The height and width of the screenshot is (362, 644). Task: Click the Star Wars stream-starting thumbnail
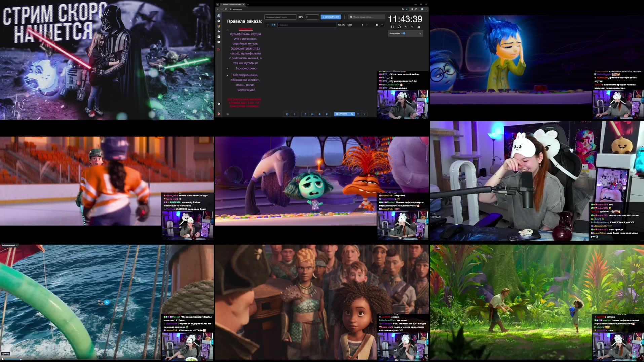(107, 60)
